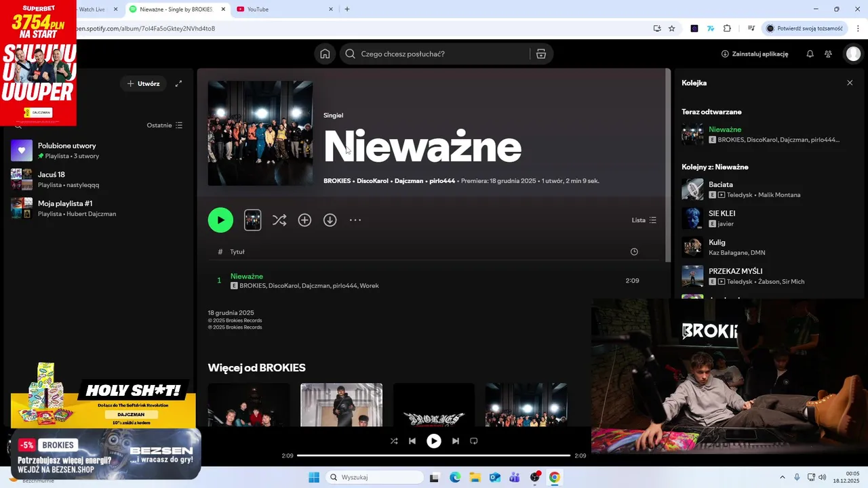
Task: Download the Nieważne single
Action: [x=330, y=220]
